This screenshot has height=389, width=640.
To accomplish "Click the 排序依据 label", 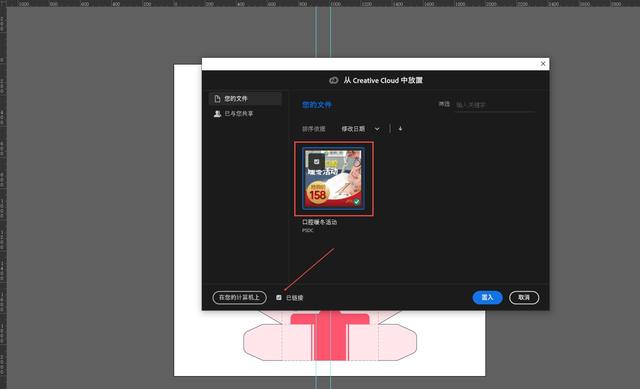I will click(313, 129).
